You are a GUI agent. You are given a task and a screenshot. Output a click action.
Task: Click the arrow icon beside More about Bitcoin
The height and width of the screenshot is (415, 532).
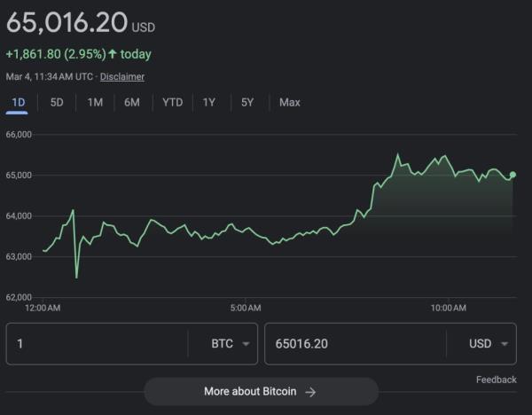(310, 392)
